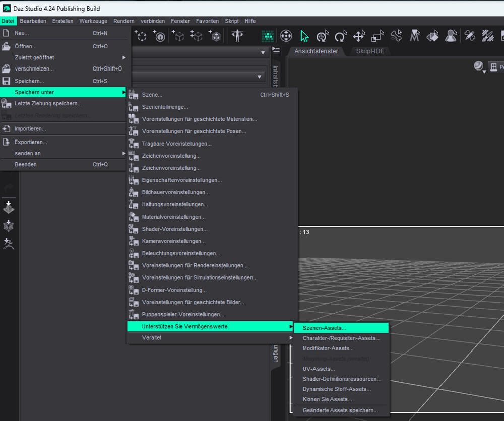Click the Active Pose rotate-camera tool

coord(323,36)
